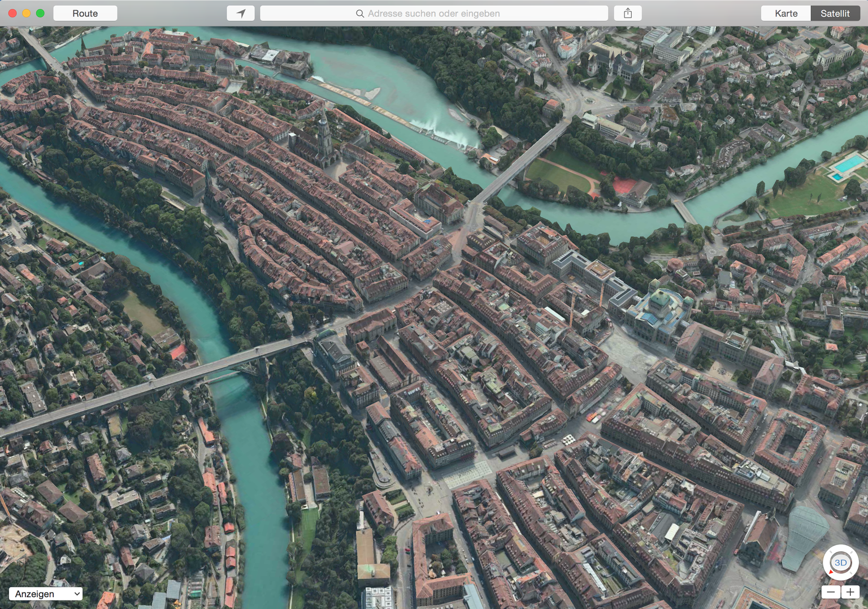Minimize window using yellow button
The width and height of the screenshot is (868, 609).
[x=27, y=13]
